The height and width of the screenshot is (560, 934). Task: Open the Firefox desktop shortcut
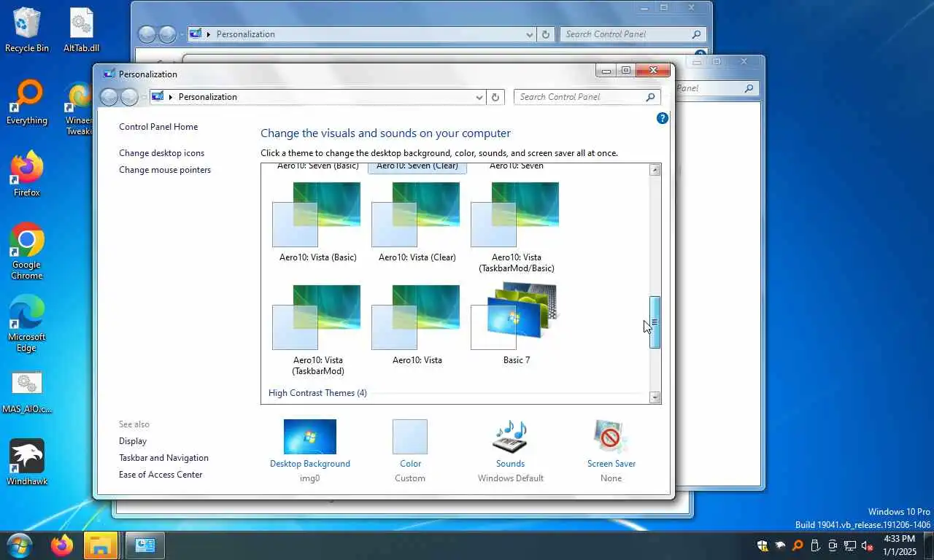27,174
